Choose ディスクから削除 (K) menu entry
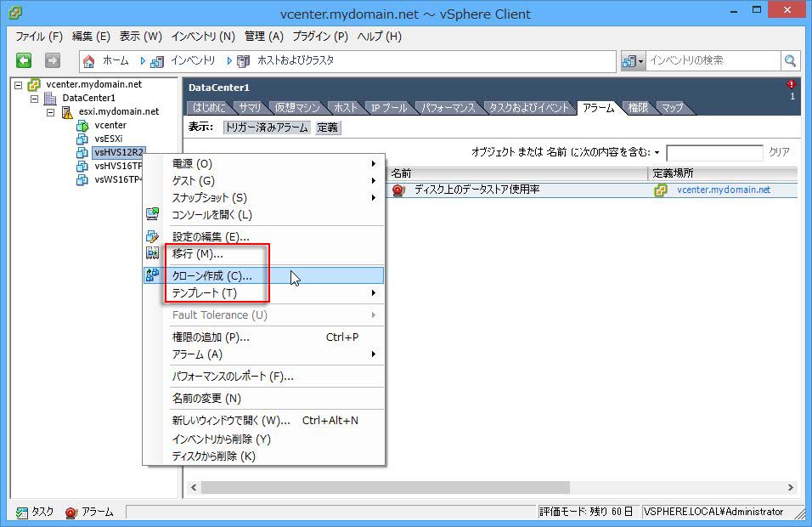The height and width of the screenshot is (527, 812). tap(264, 456)
